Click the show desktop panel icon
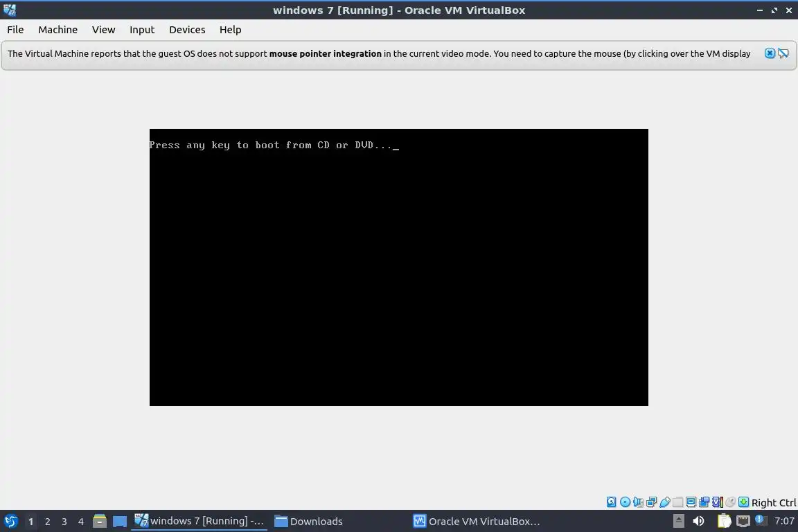Image resolution: width=798 pixels, height=532 pixels. pyautogui.click(x=120, y=522)
